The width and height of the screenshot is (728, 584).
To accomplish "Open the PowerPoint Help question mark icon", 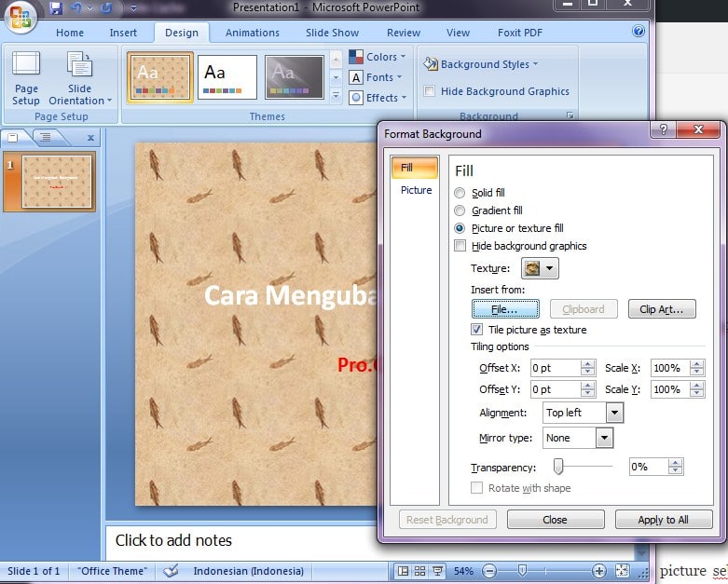I will click(x=639, y=31).
